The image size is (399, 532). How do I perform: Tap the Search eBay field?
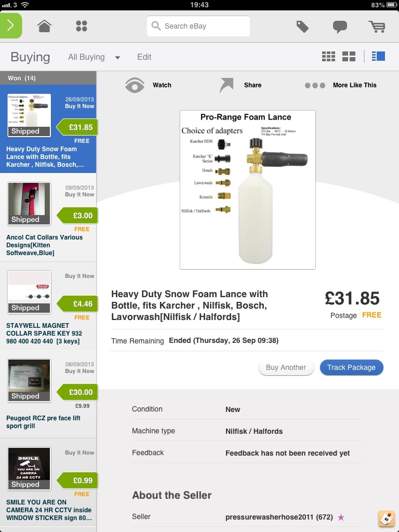click(198, 26)
